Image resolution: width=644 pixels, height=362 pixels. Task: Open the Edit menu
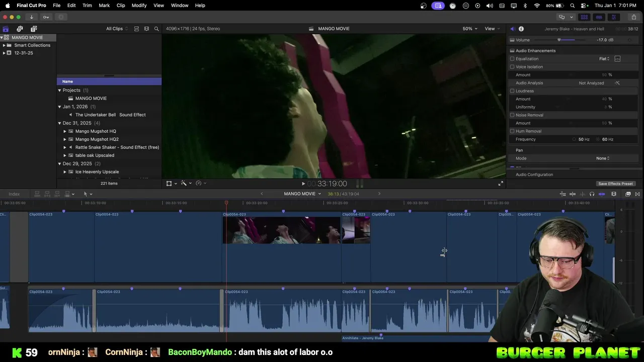pos(71,6)
